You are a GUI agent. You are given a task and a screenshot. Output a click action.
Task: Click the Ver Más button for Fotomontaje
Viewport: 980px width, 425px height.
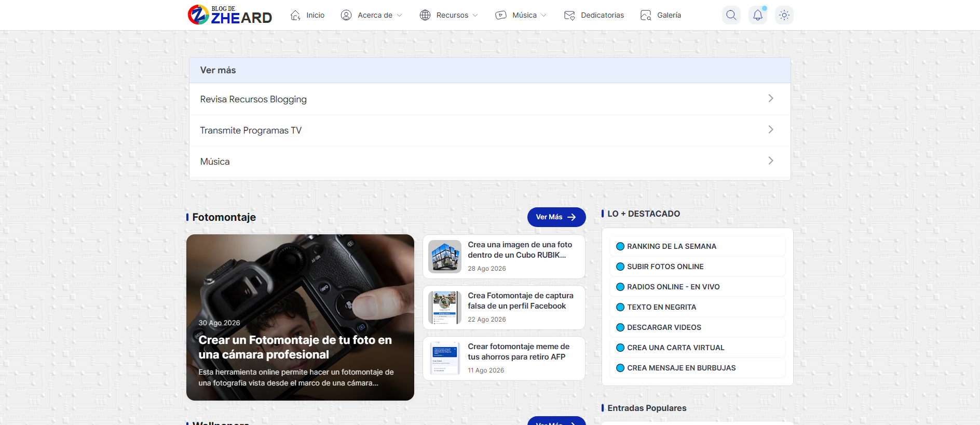coord(556,217)
